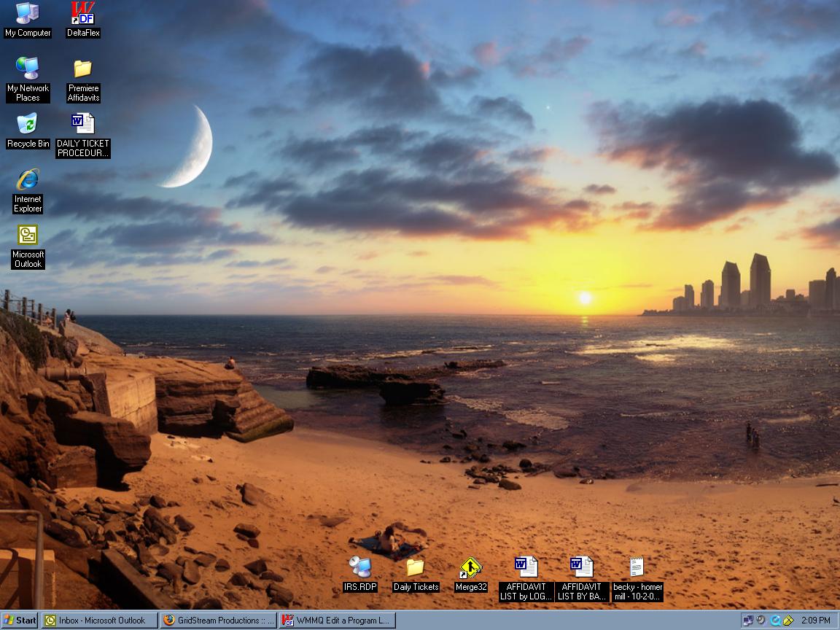Switch to GridStream Productions browser window
The image size is (840, 630).
[219, 621]
